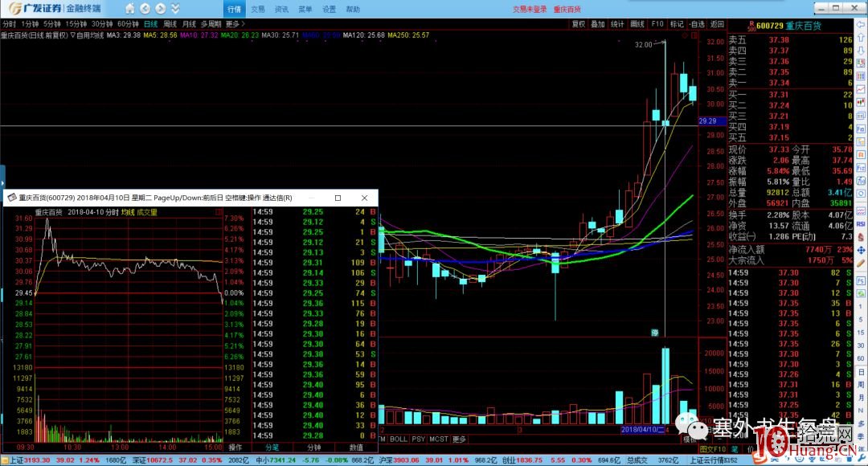This screenshot has height=466, width=868.
Task: Open F10 company info
Action: point(657,24)
